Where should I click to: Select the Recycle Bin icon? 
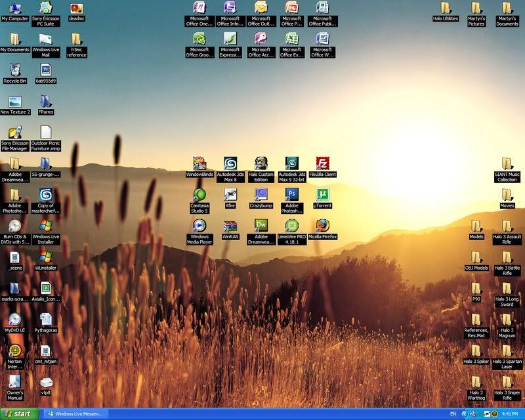[14, 70]
